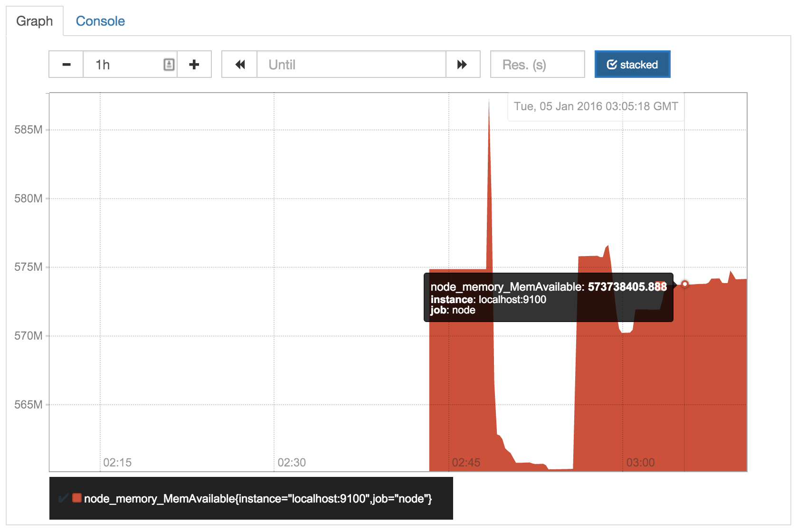Click the 02:30 time axis label
The height and width of the screenshot is (532, 797).
click(292, 463)
